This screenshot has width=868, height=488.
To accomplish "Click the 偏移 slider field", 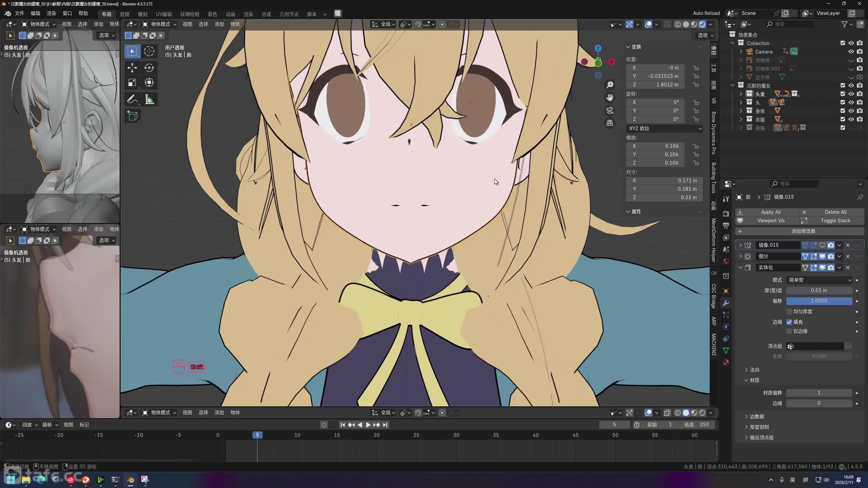I will click(819, 301).
